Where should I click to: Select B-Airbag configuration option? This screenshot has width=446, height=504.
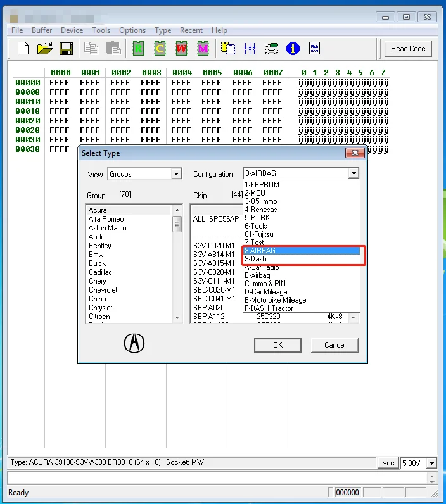tap(302, 275)
